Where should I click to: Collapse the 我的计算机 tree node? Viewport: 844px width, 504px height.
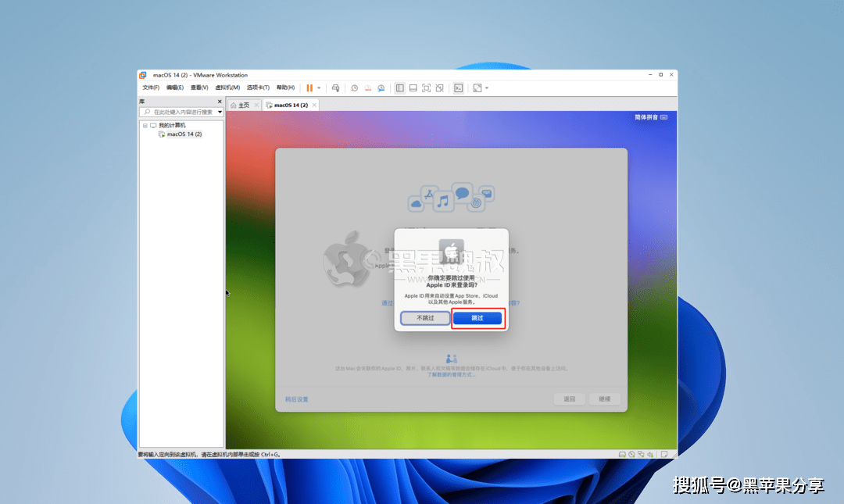tap(145, 126)
